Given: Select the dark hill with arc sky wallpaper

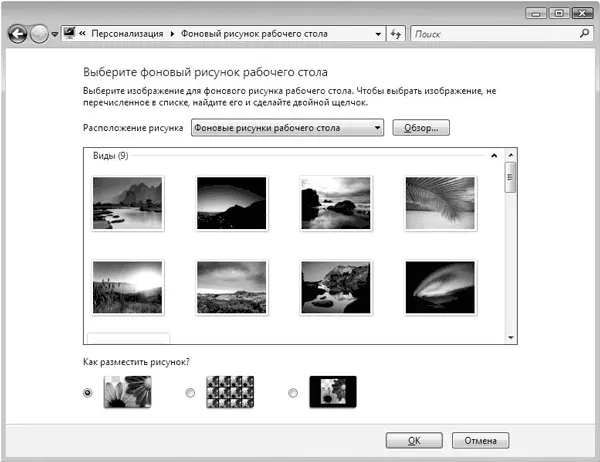Looking at the screenshot, I should (232, 203).
